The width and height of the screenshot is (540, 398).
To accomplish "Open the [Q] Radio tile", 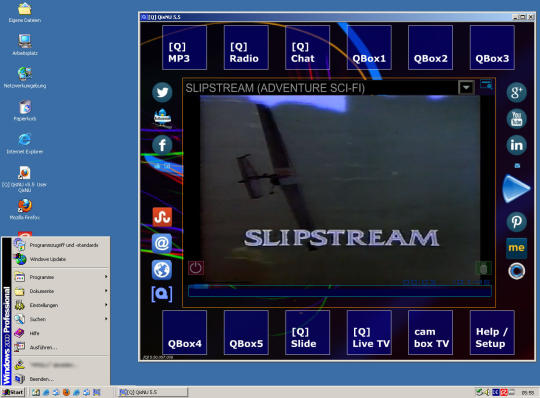I will 246,48.
